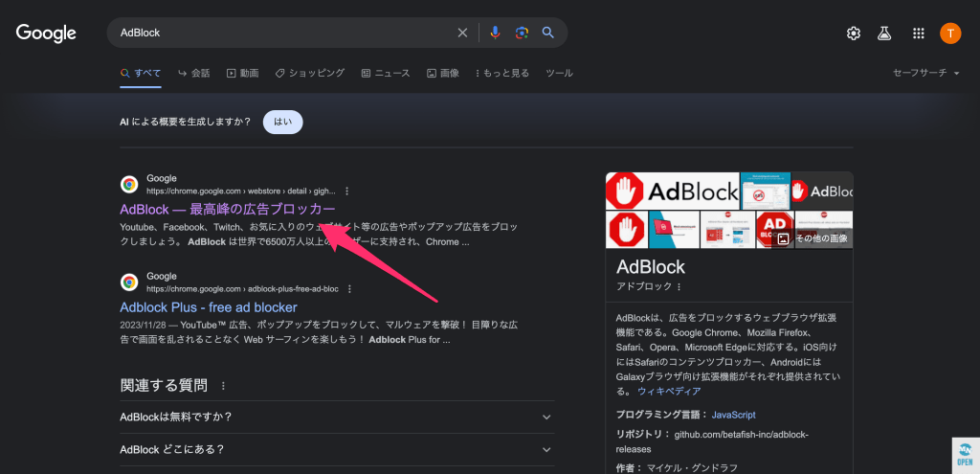Image resolution: width=980 pixels, height=474 pixels.
Task: Switch to the 画像 tab
Action: coord(443,73)
